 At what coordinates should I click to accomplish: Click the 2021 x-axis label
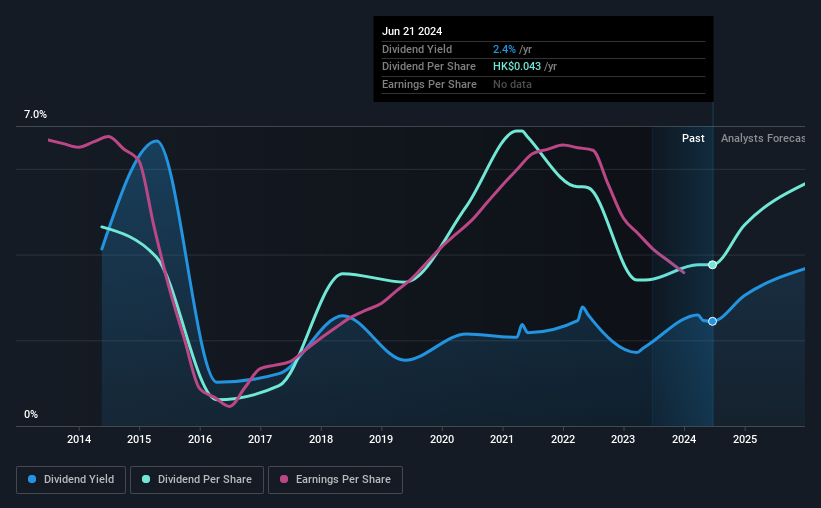(x=502, y=439)
